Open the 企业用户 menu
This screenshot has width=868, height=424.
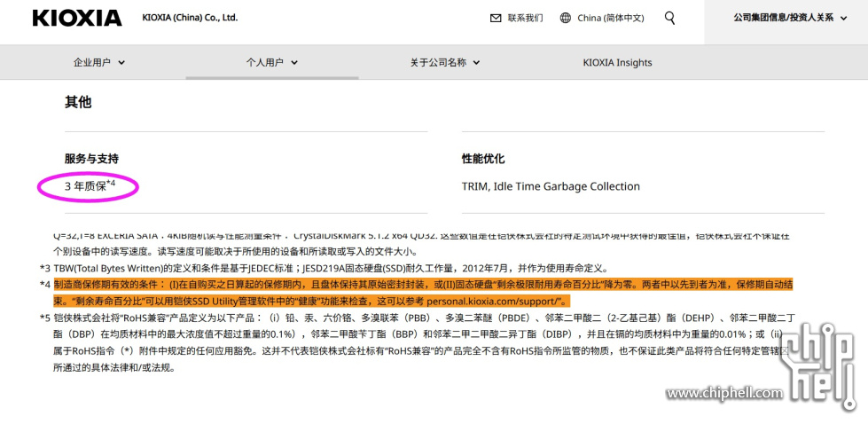click(99, 63)
